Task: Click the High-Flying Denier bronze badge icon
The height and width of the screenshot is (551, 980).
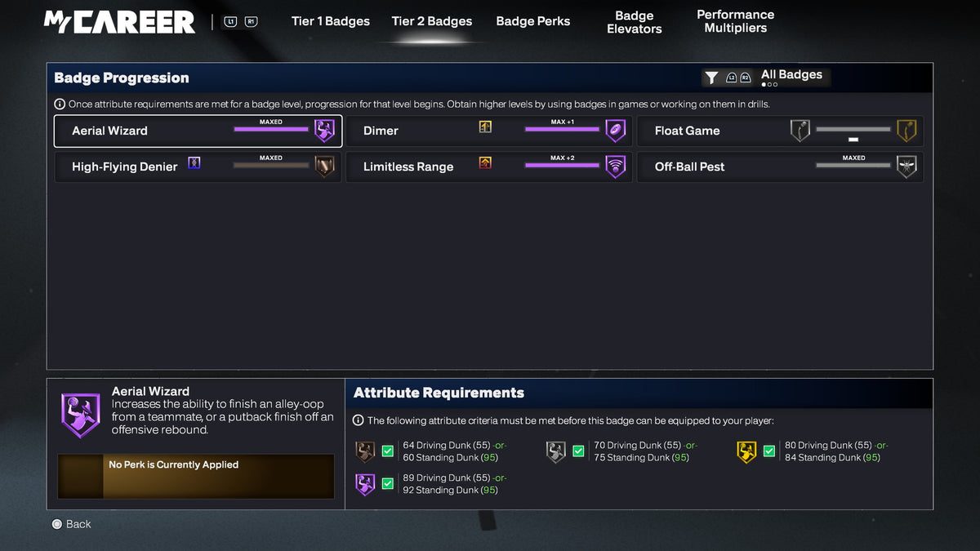Action: click(x=324, y=167)
